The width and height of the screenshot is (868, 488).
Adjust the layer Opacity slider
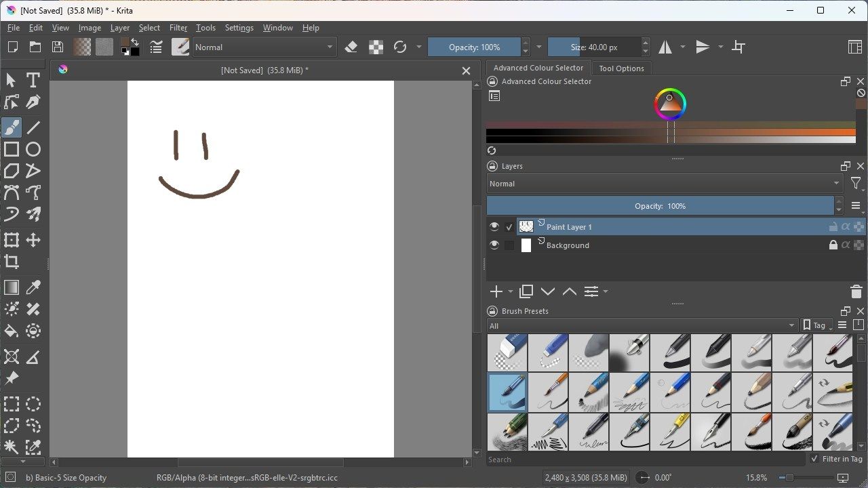pos(660,206)
